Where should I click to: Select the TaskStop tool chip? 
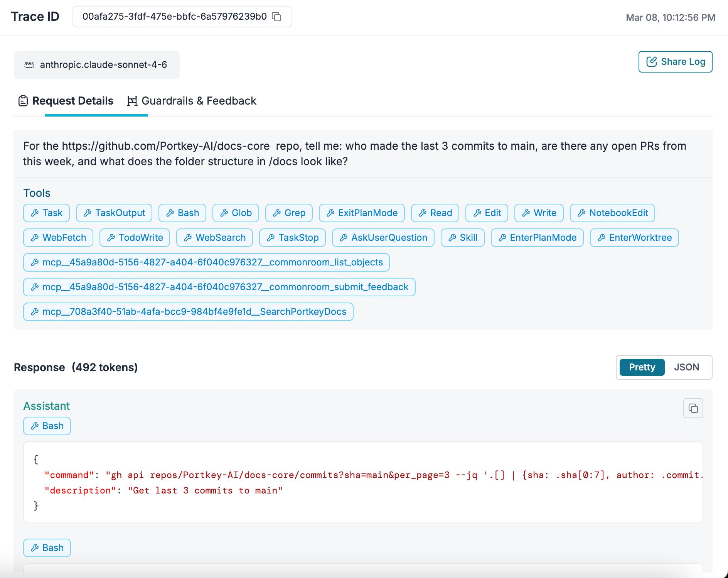click(292, 238)
